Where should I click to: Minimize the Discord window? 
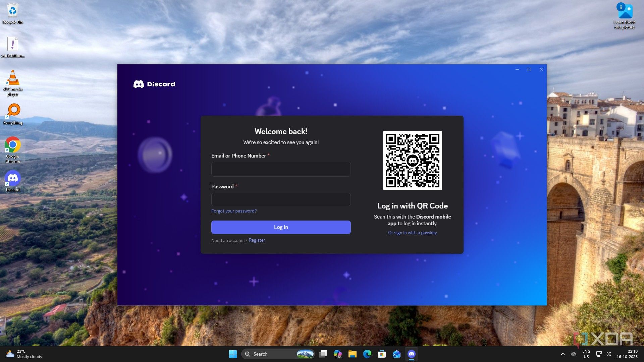click(517, 69)
